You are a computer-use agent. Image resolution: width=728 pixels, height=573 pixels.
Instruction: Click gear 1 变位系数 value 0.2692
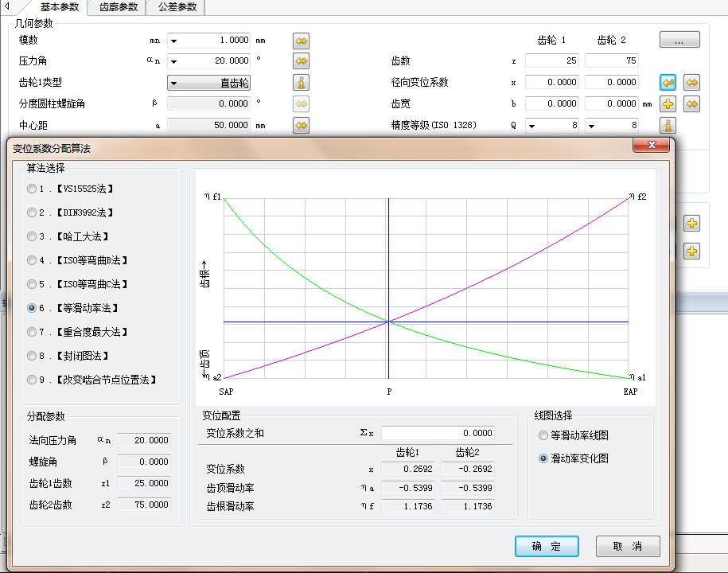click(x=407, y=469)
